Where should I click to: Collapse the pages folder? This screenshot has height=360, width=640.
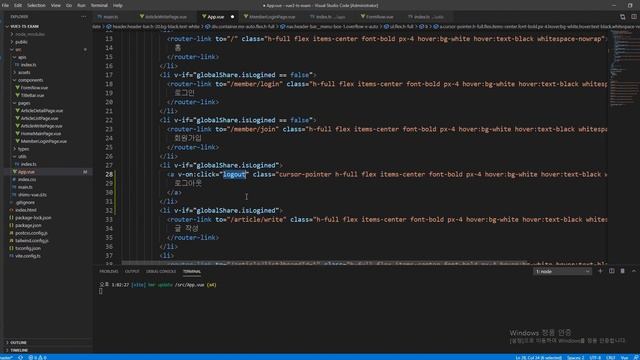point(24,103)
